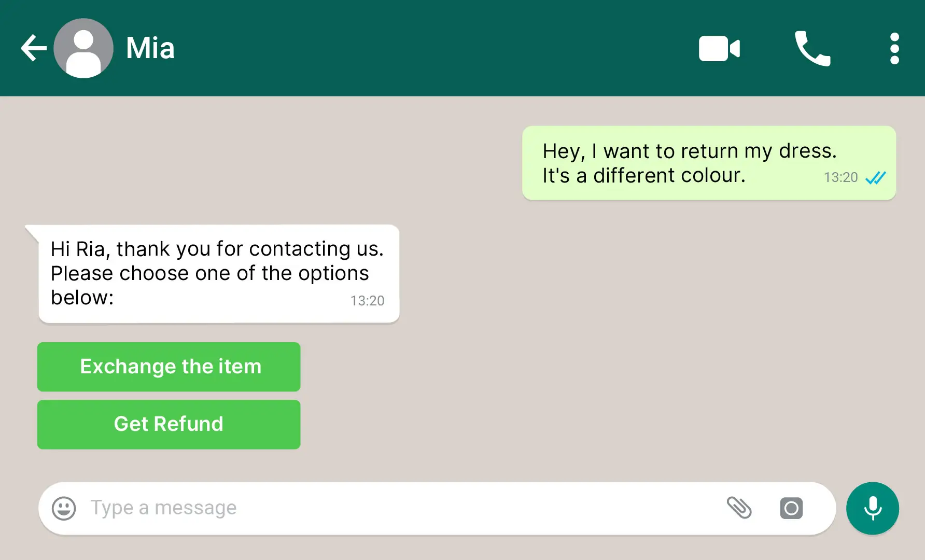Start a voice call with Mia
Image resolution: width=925 pixels, height=560 pixels.
point(812,48)
